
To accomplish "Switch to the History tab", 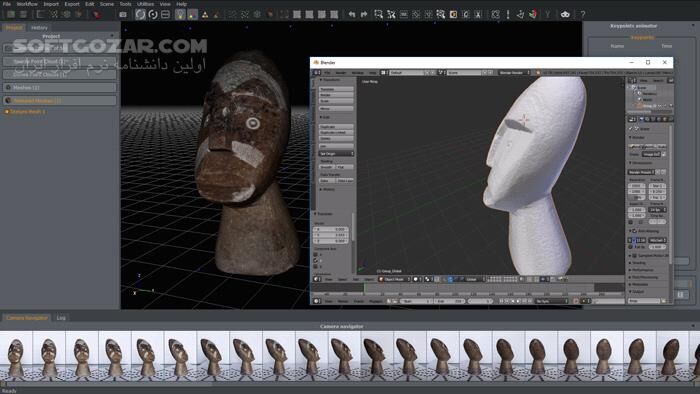I will coord(39,28).
